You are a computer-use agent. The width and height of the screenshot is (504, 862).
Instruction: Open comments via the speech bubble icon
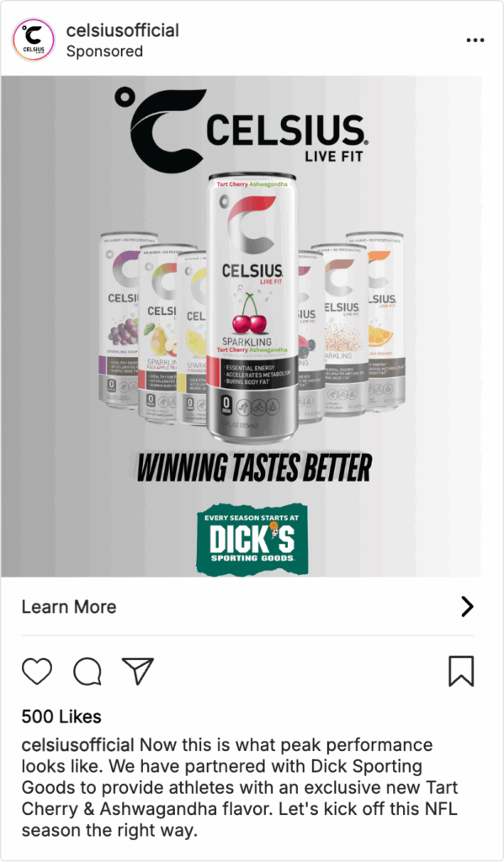88,671
